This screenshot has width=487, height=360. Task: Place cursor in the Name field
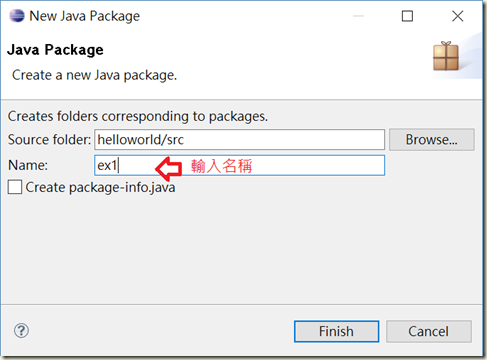[x=239, y=165]
